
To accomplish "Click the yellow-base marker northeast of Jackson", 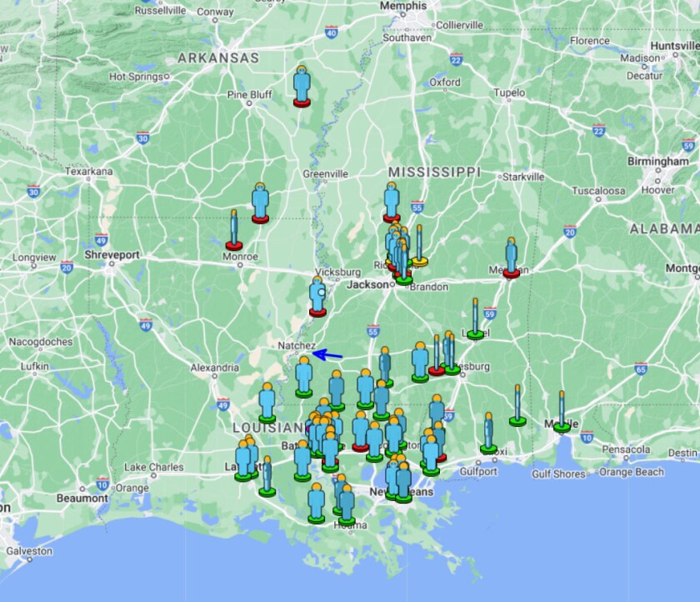I will click(419, 246).
